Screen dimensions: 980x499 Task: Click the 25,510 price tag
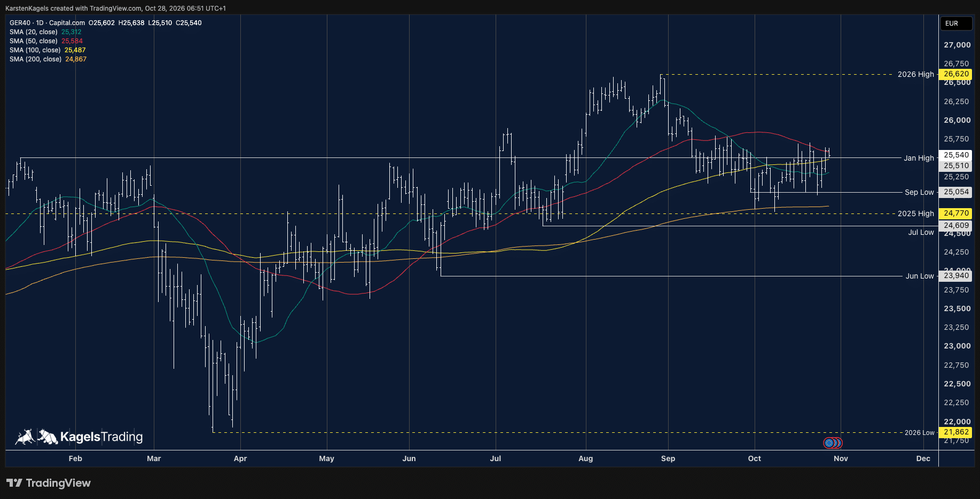tap(956, 165)
